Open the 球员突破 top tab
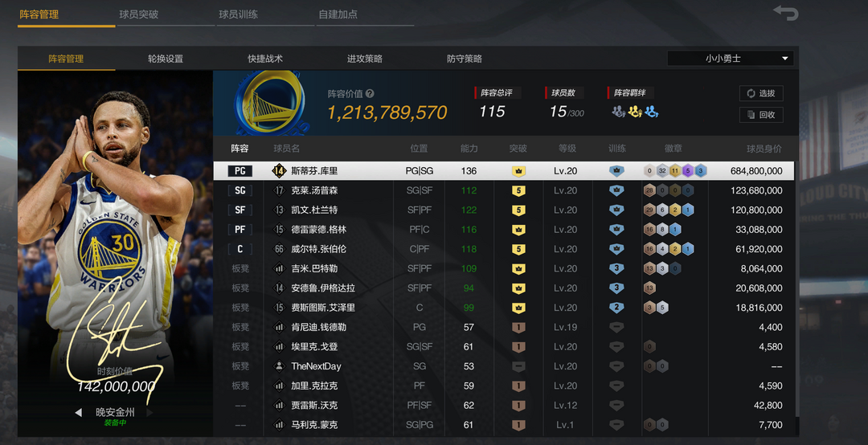868x445 pixels. click(138, 14)
